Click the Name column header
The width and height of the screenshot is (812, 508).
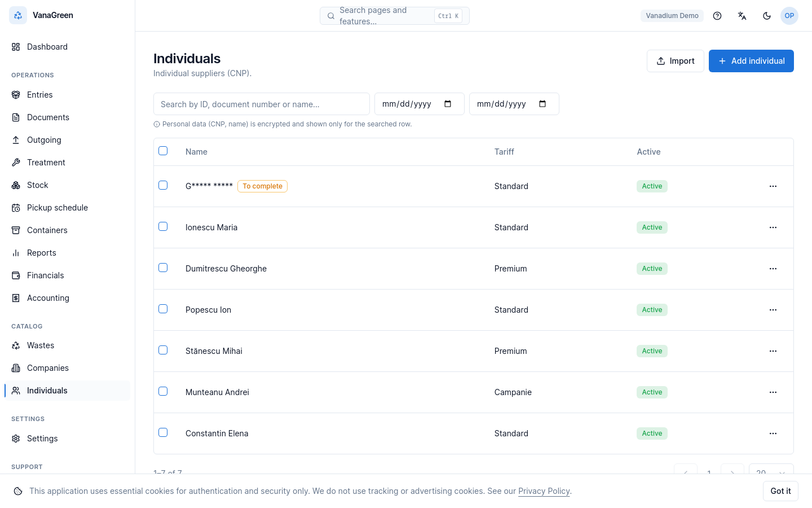(196, 152)
